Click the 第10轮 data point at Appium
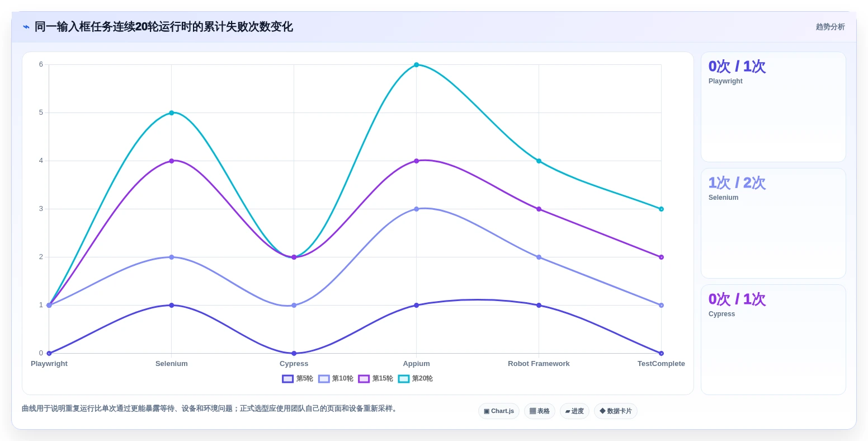Screen dimensions: 868x441 [417, 209]
